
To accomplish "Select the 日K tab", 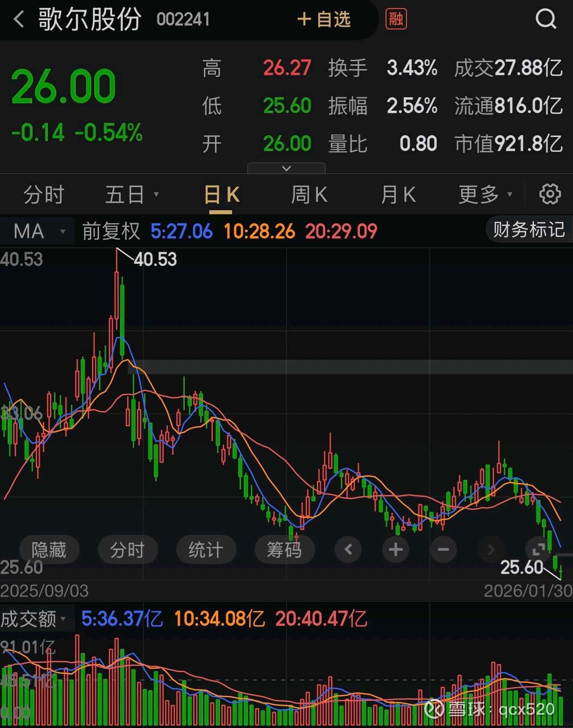I will 222,195.
